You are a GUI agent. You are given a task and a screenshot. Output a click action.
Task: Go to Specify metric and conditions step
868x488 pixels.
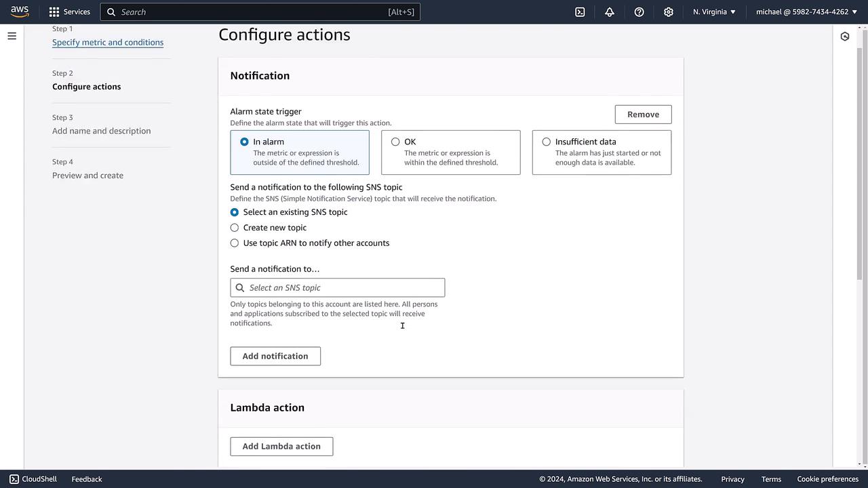pos(108,42)
